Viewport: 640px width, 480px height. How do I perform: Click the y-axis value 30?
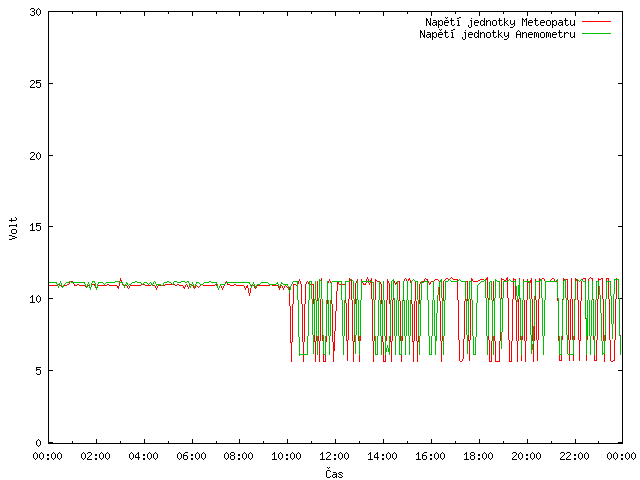pyautogui.click(x=36, y=12)
